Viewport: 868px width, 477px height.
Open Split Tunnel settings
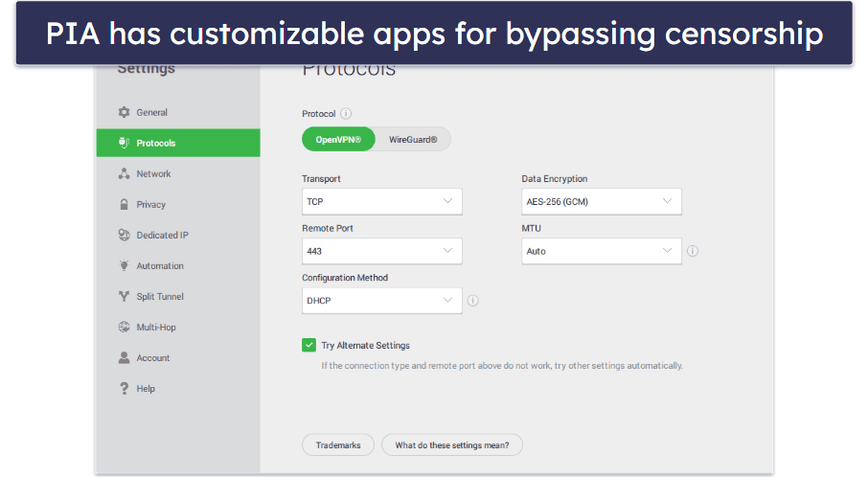pos(178,297)
